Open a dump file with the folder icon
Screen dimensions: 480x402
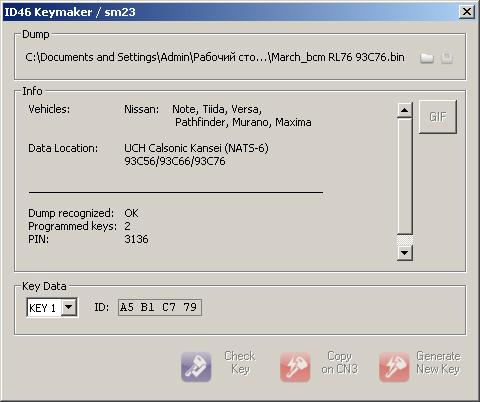click(x=427, y=58)
